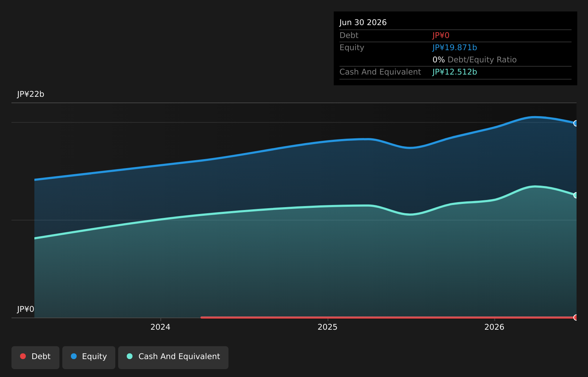This screenshot has height=377, width=588.
Task: Toggle the Equity legend button
Action: [89, 357]
